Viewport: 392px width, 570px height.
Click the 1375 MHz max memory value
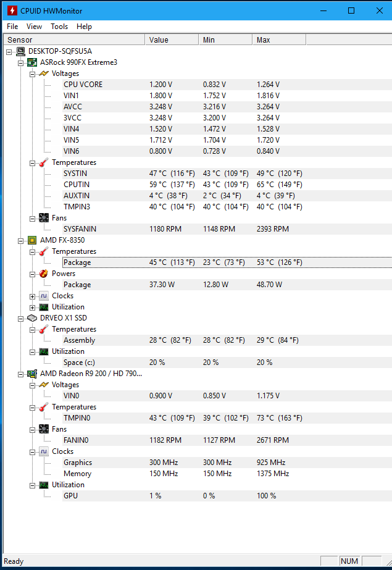pos(273,474)
